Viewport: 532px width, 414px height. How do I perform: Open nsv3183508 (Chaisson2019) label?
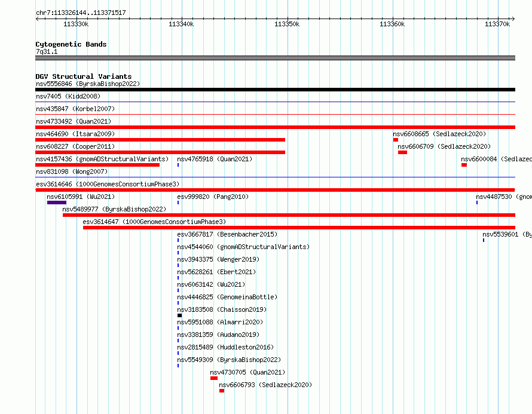tap(222, 309)
